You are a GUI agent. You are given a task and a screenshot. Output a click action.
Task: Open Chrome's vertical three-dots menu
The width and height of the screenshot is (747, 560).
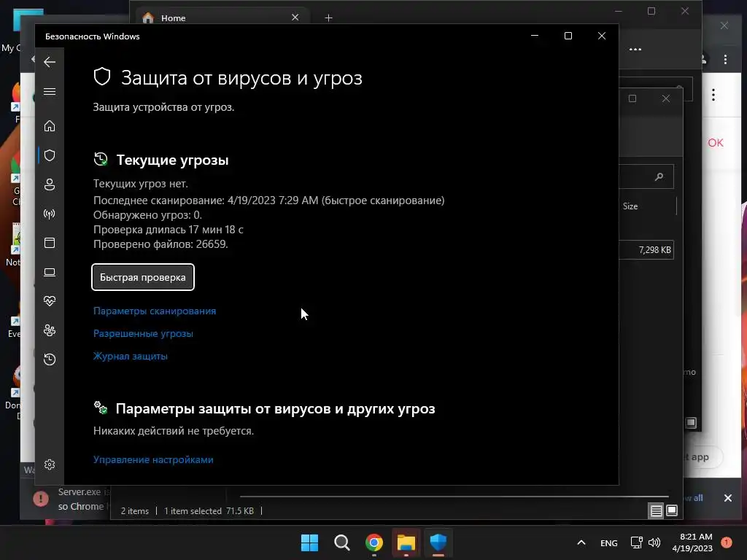tap(725, 60)
